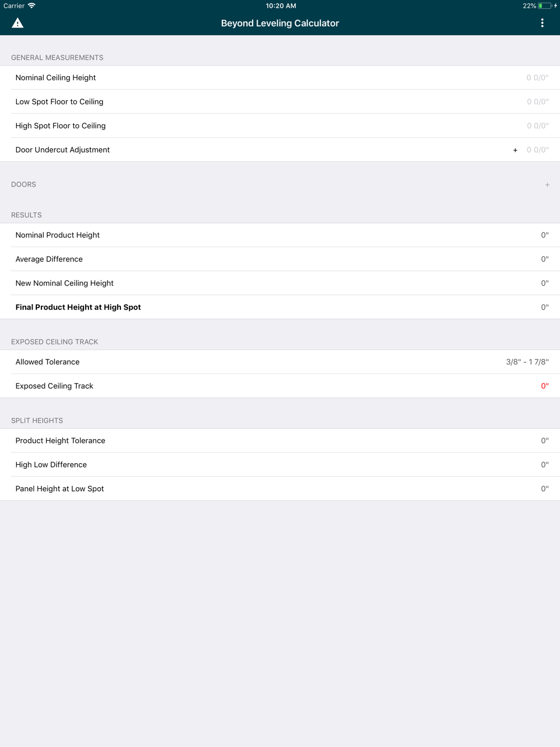This screenshot has width=560, height=747.
Task: Select the Average Difference result row
Action: coord(280,259)
